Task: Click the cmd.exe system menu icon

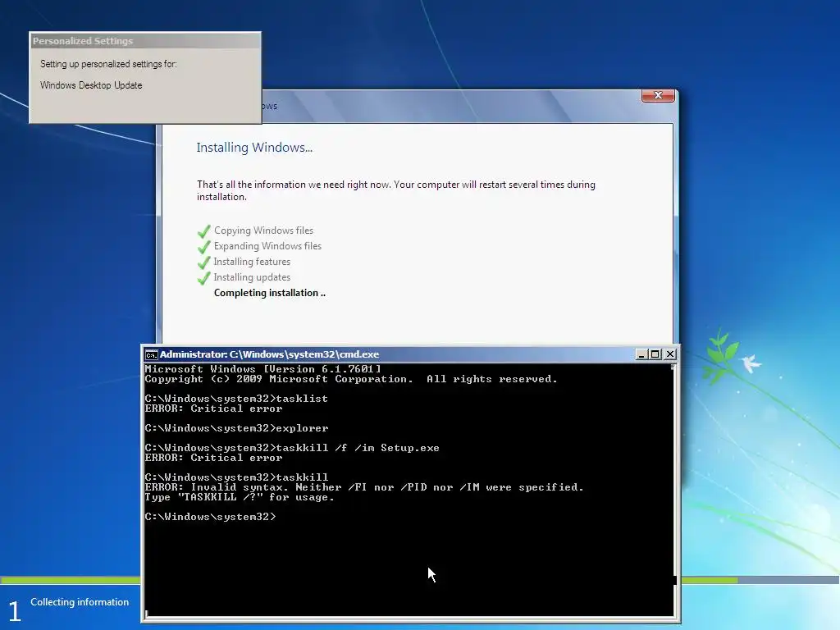Action: tap(152, 354)
